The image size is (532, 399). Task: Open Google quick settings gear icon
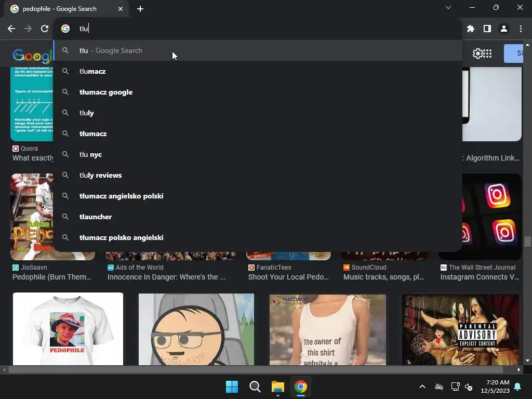477,54
